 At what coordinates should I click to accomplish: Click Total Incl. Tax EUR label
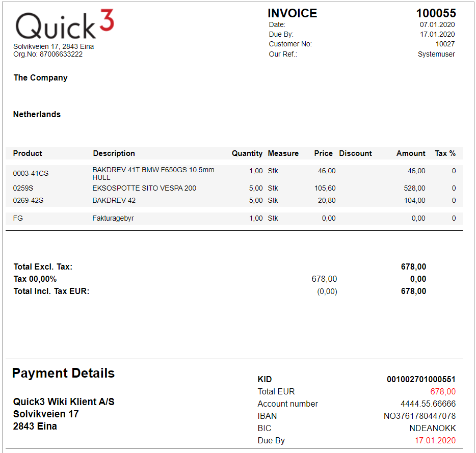click(51, 291)
